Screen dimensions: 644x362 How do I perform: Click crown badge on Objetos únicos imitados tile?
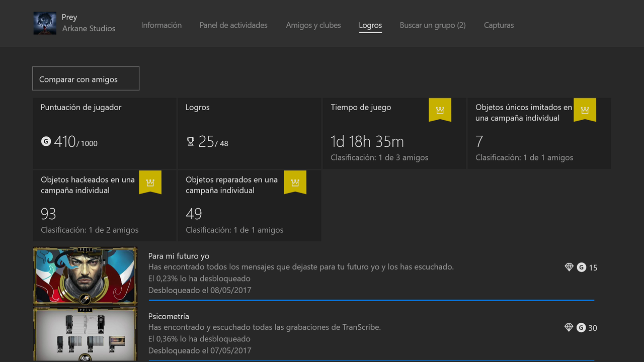(x=585, y=110)
